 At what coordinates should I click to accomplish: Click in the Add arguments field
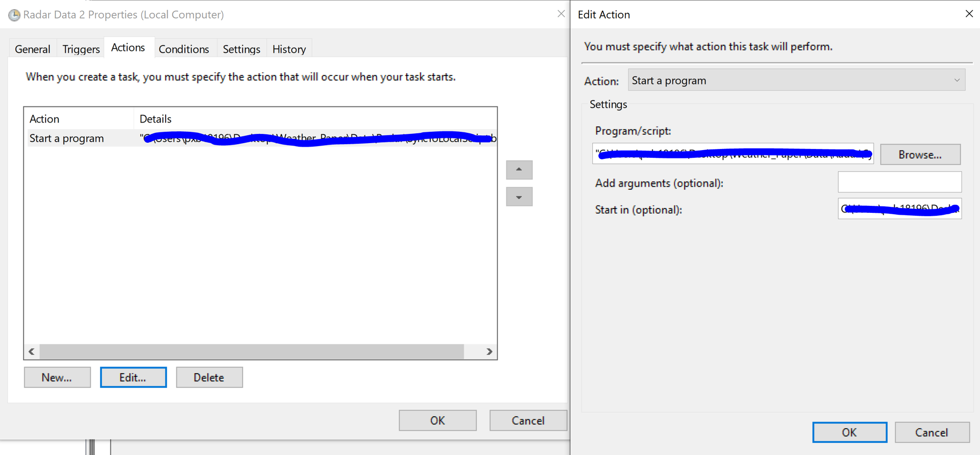tap(900, 181)
